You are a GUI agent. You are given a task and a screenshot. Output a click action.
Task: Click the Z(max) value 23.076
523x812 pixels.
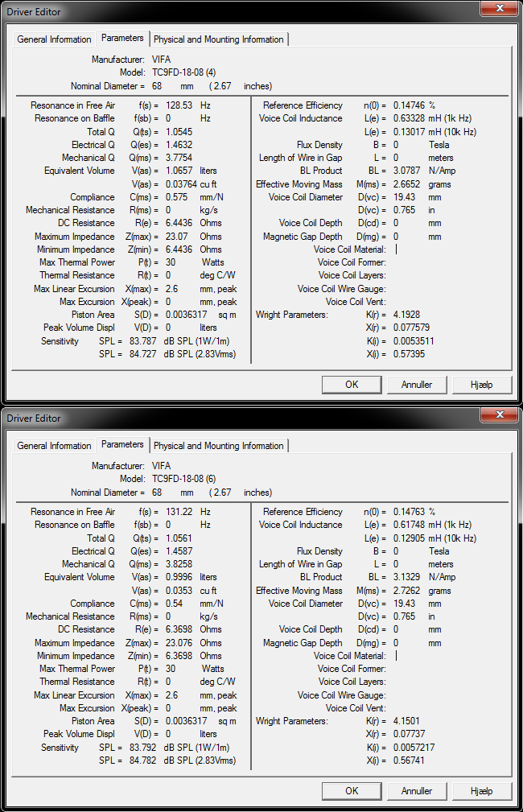[179, 643]
